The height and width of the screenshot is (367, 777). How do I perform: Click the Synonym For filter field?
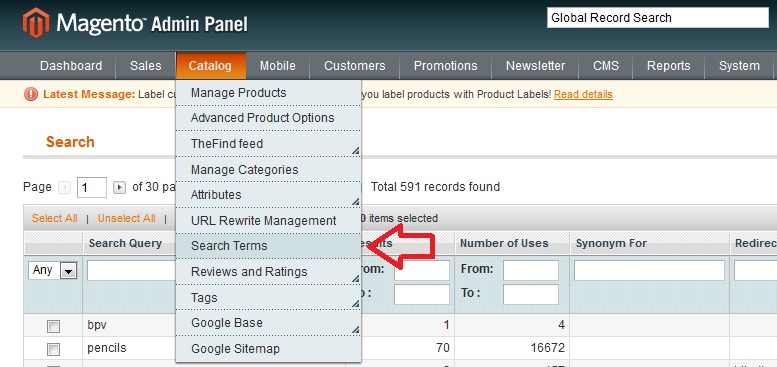(649, 270)
